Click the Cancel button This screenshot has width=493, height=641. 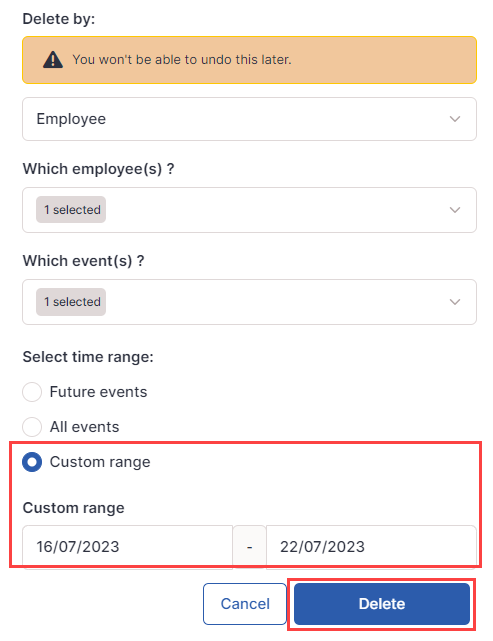pos(245,604)
